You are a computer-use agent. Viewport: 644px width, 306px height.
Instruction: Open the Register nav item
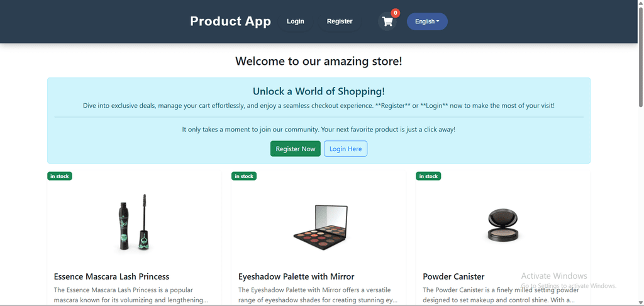coord(340,21)
